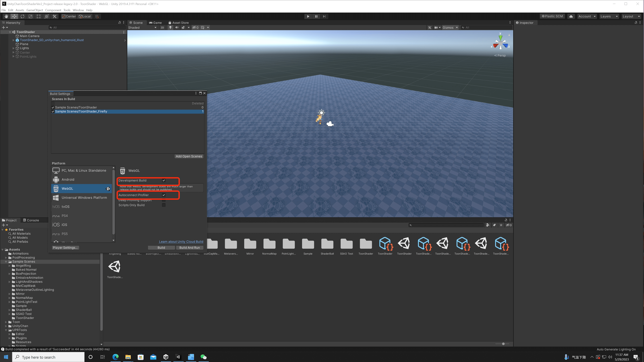This screenshot has width=644, height=362.
Task: Select the Rotate tool
Action: (22, 16)
